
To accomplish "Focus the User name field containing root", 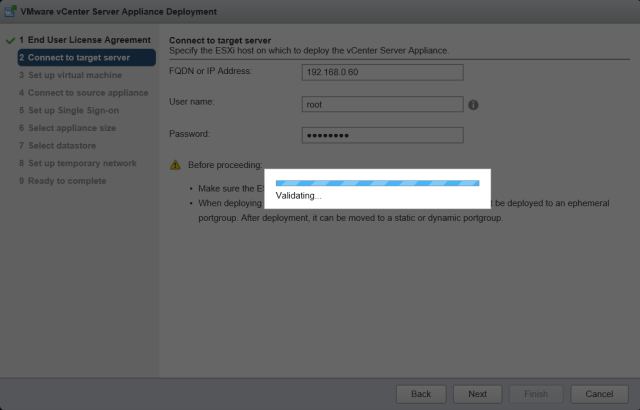I will 382,103.
